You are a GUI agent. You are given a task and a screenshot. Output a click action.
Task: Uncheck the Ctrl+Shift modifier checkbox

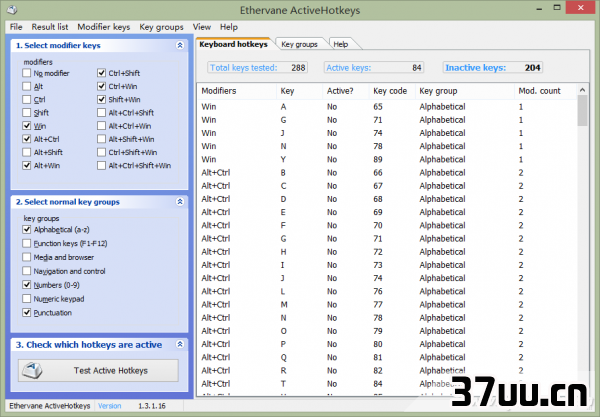[x=101, y=73]
